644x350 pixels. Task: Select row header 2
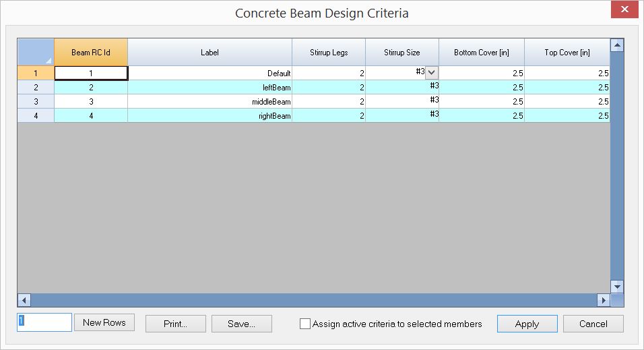(x=36, y=87)
